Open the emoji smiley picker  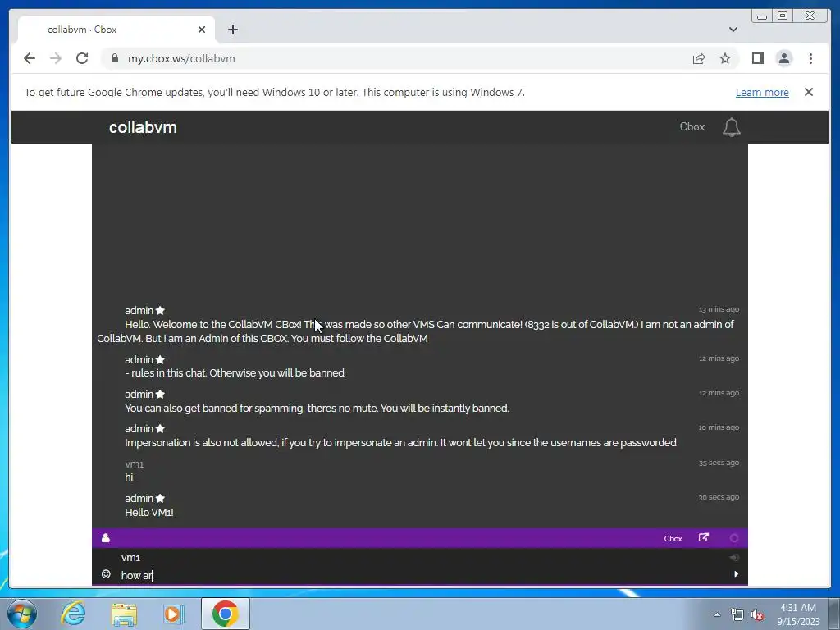coord(106,574)
